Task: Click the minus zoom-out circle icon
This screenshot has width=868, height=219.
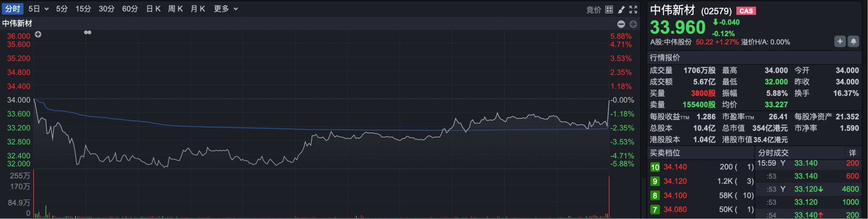Action: pyautogui.click(x=621, y=24)
